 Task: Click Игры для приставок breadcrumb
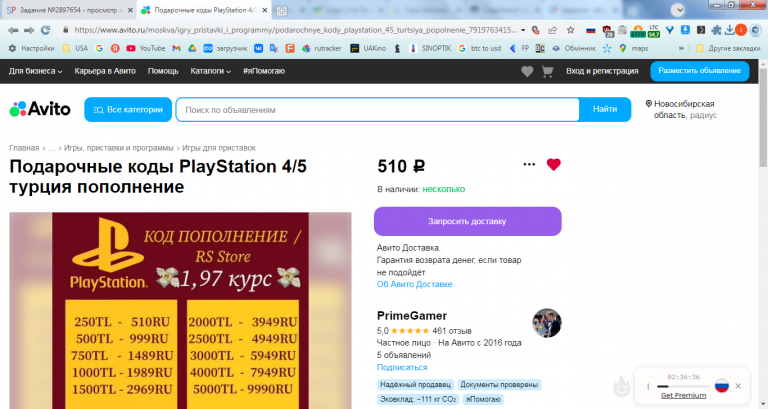click(219, 148)
